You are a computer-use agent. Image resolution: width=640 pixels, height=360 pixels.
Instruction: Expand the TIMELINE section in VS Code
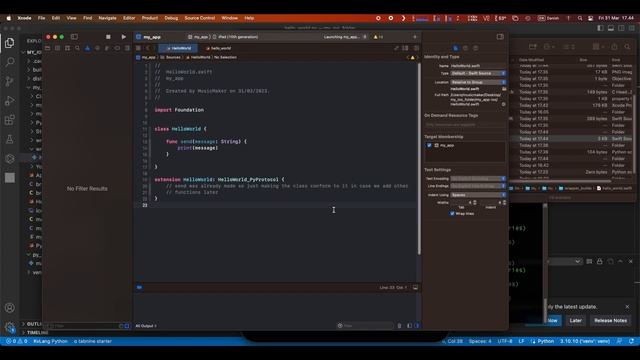pyautogui.click(x=35, y=333)
